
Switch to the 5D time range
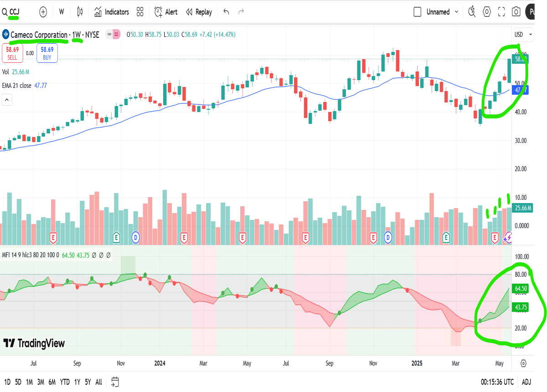point(18,382)
